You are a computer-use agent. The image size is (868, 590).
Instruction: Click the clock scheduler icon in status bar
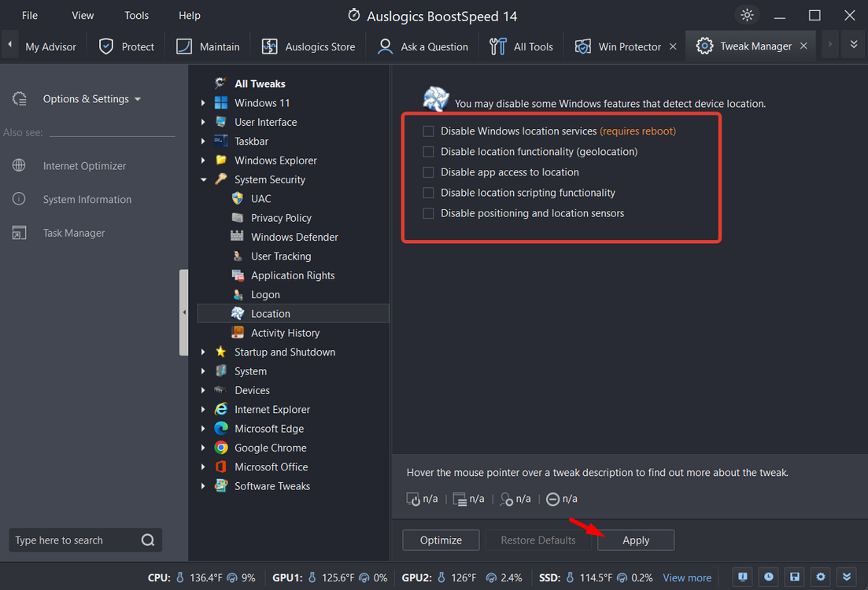(x=768, y=577)
